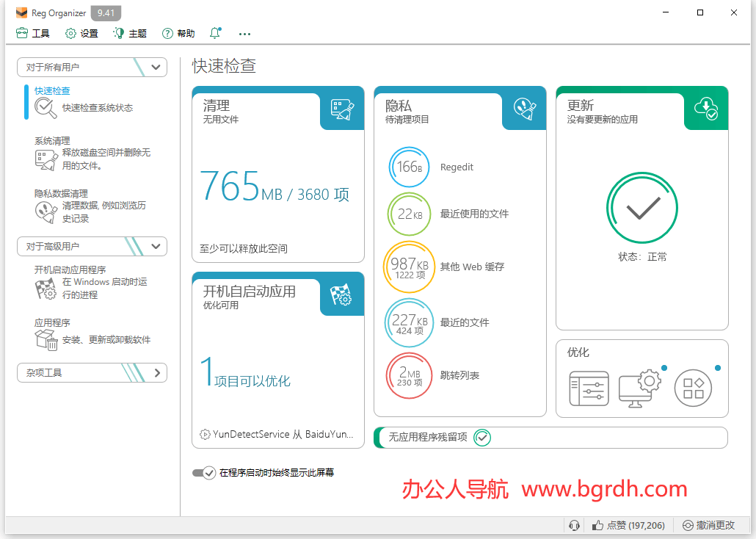Select 系统清理 disk cleanup icon in sidebar
Image resolution: width=756 pixels, height=539 pixels.
[x=46, y=157]
